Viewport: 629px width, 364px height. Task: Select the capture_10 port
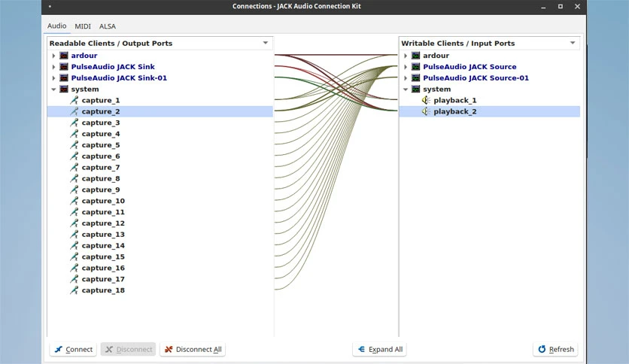click(103, 201)
